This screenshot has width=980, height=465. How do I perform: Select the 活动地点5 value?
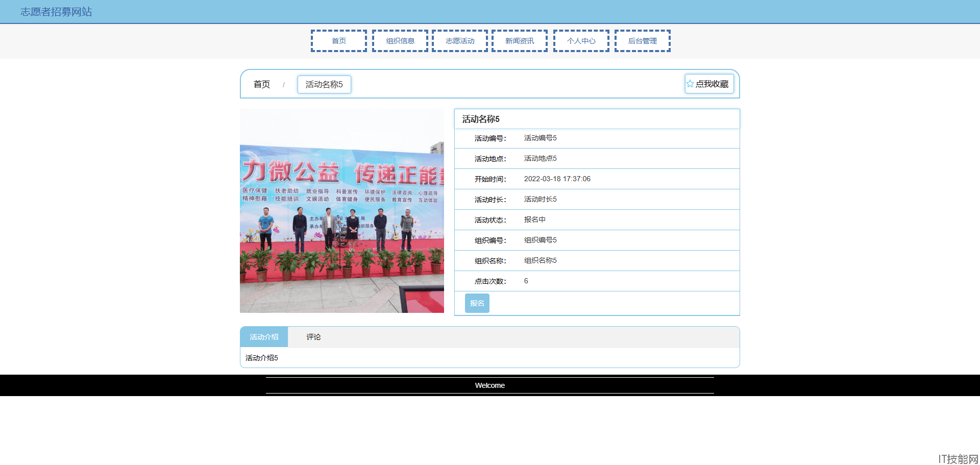(x=541, y=158)
